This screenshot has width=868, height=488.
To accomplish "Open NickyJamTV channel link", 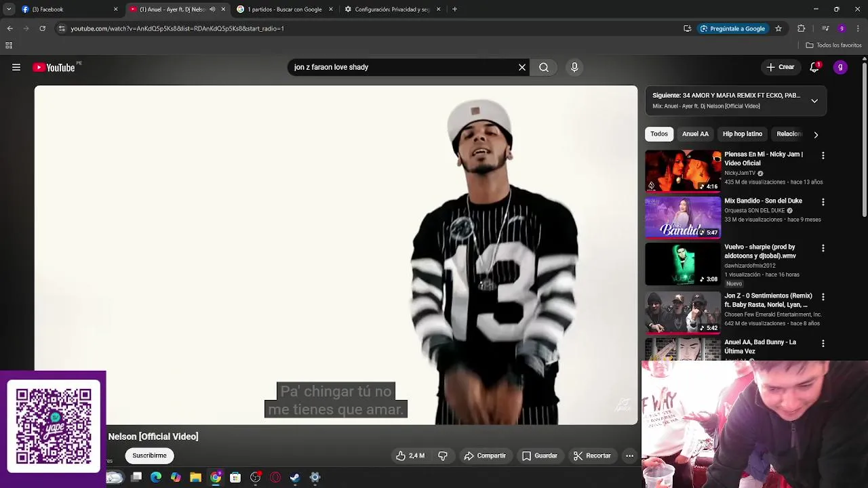I will click(x=740, y=173).
